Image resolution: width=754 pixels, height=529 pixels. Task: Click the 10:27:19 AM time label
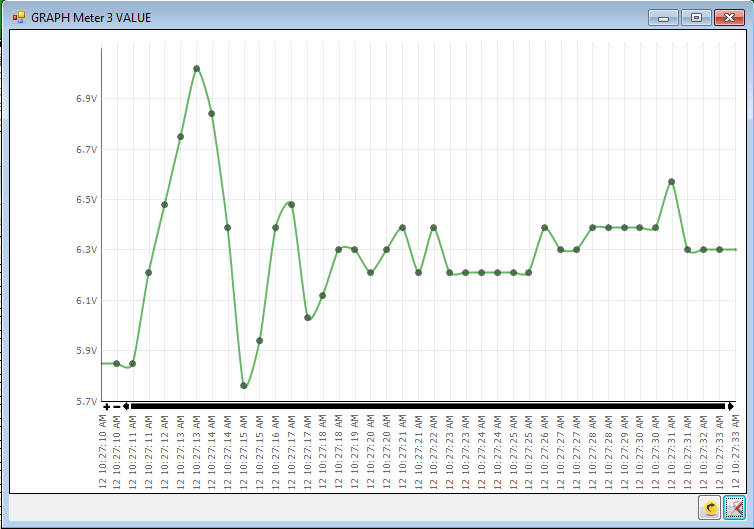(x=355, y=452)
